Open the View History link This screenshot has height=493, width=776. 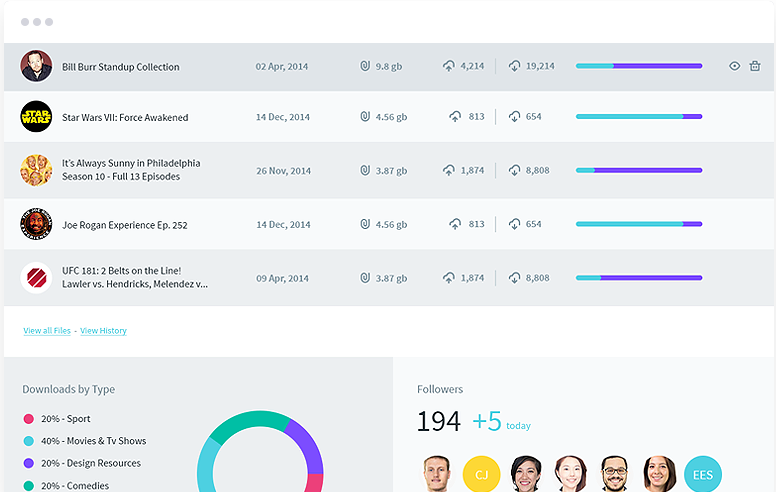pos(103,331)
